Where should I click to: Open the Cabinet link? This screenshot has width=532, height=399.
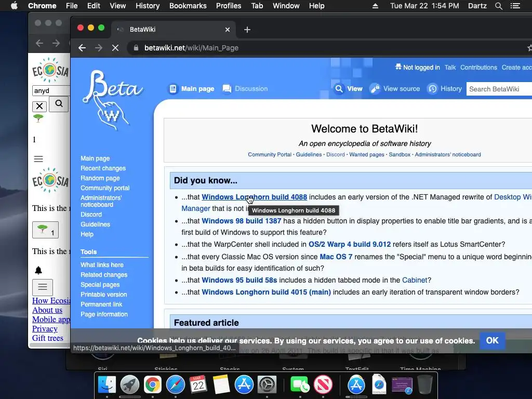[x=415, y=280]
